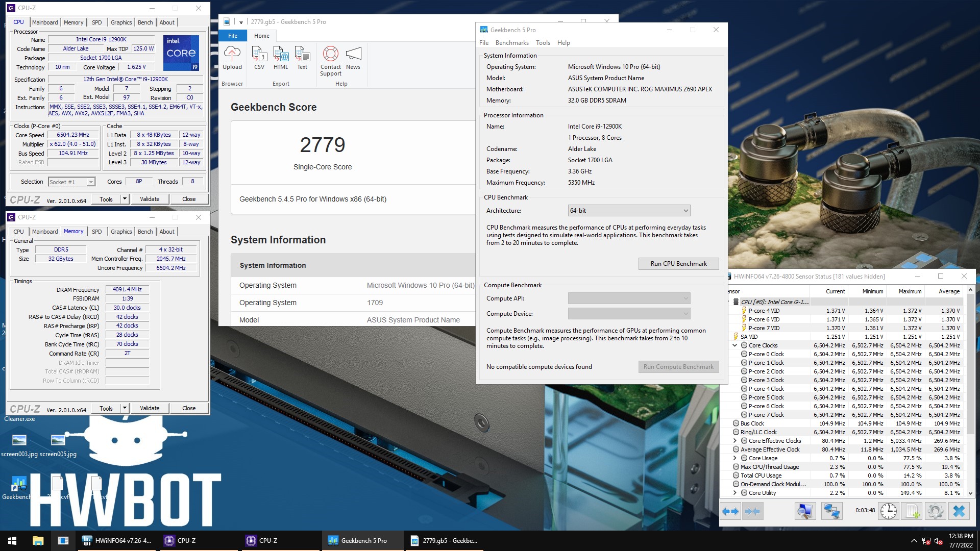The height and width of the screenshot is (551, 980).
Task: Open Tools dropdown arrow in lower CPU-Z window
Action: click(125, 408)
